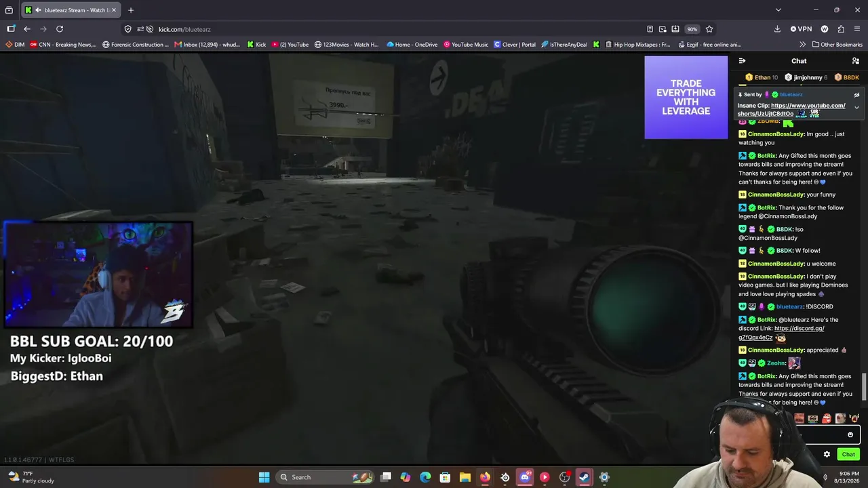868x488 pixels.
Task: Open the YouTube shorts link in pinned message
Action: pyautogui.click(x=791, y=109)
